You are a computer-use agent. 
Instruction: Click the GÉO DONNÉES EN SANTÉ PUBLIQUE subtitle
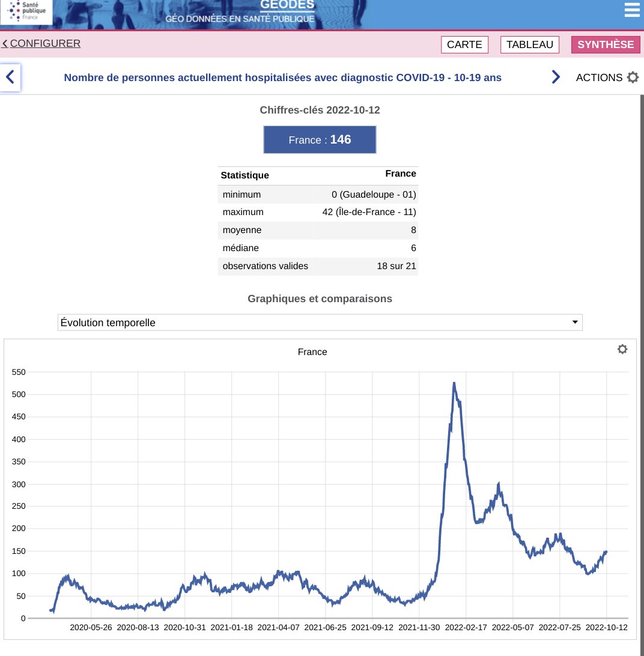coord(240,19)
